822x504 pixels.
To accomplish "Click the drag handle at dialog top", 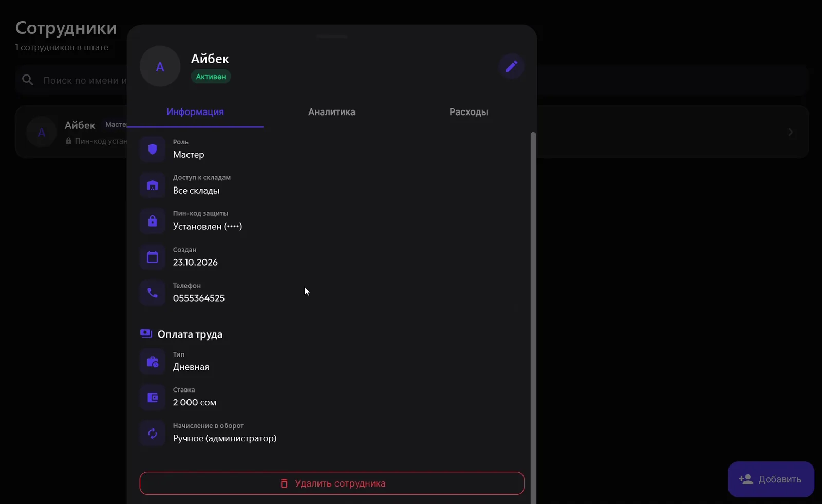I will coord(332,36).
